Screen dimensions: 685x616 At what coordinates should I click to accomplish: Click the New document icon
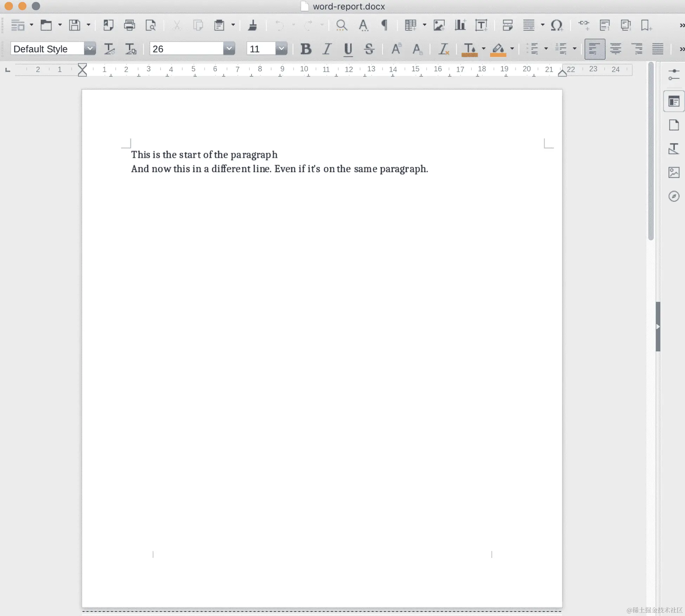(x=18, y=25)
